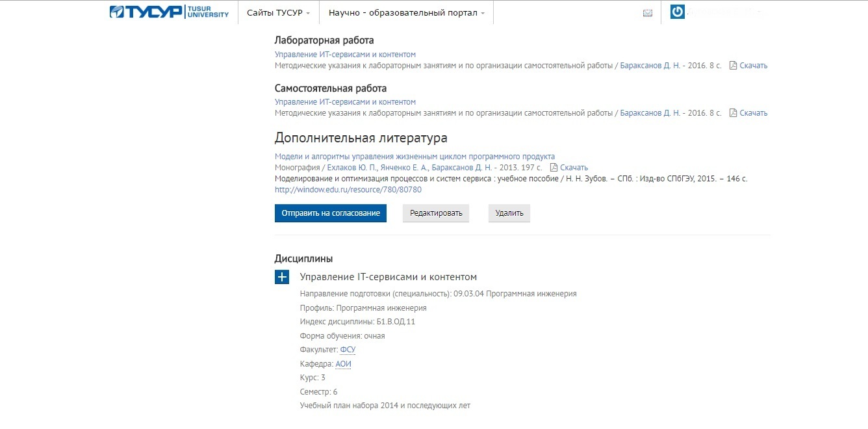Click PDF icon in Самостоятельная работа row

(733, 113)
